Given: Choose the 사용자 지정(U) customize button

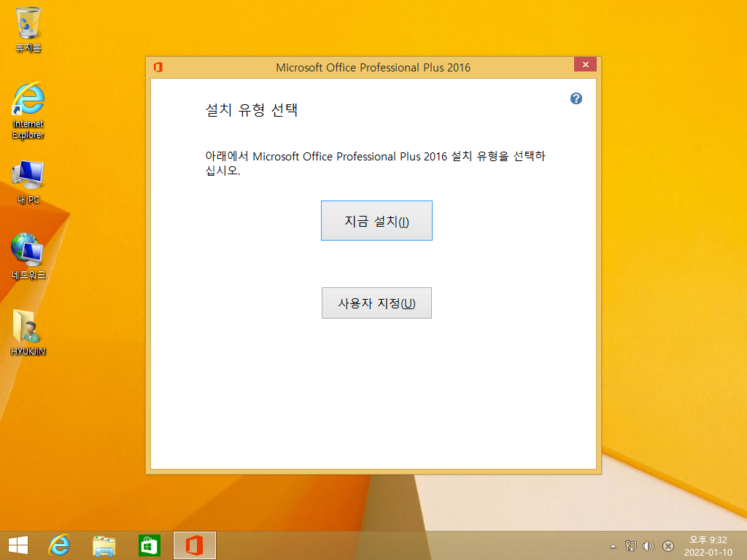Looking at the screenshot, I should coord(376,303).
